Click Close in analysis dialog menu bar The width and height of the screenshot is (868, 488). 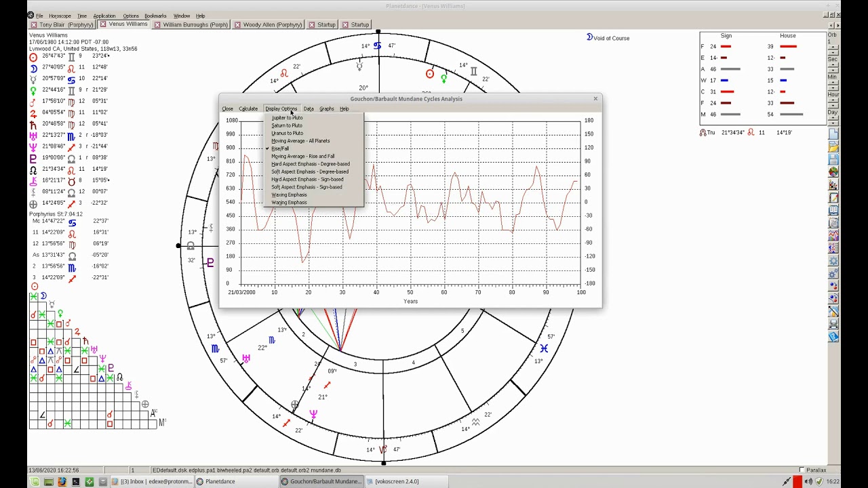228,108
